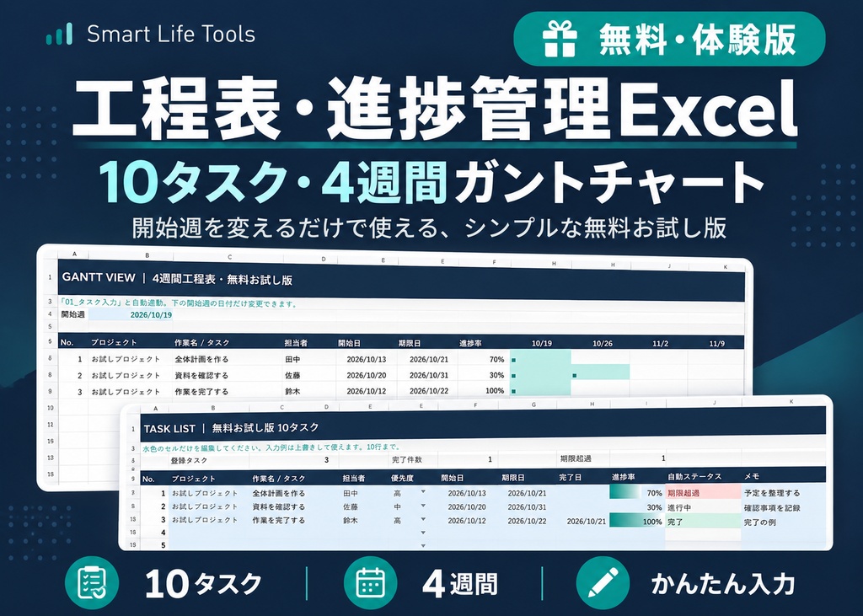
Task: Click the 70% cell in Gantt View
Action: (x=496, y=359)
